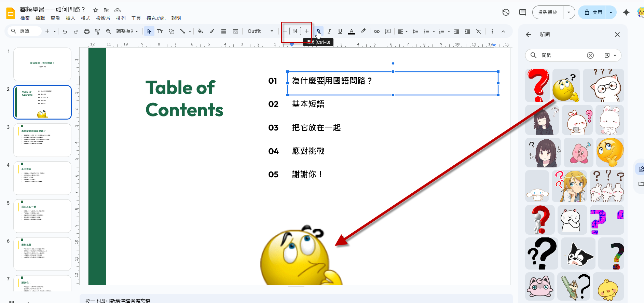Open border dash style options
Viewport: 644px width, 303px height.
click(x=235, y=31)
